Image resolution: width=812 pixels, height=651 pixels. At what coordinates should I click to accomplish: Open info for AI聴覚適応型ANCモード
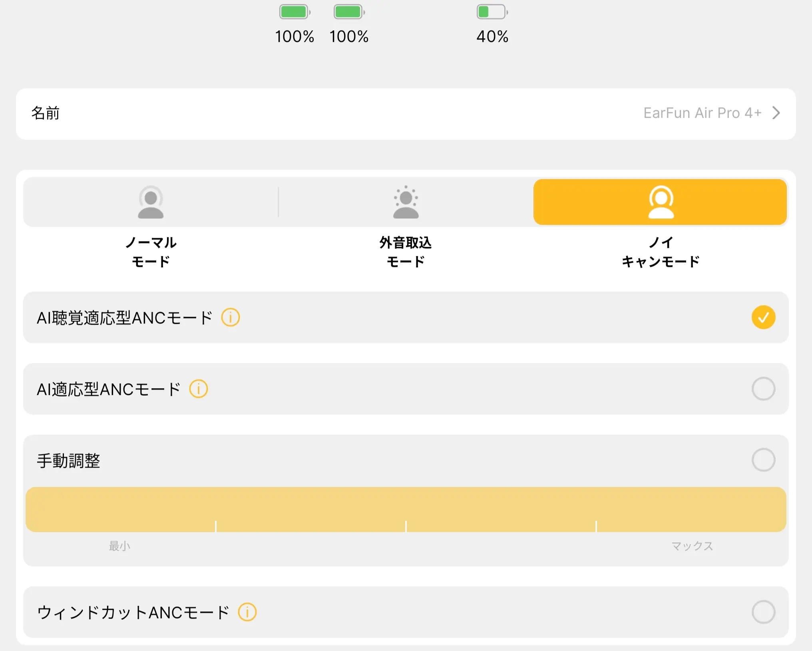(x=231, y=317)
